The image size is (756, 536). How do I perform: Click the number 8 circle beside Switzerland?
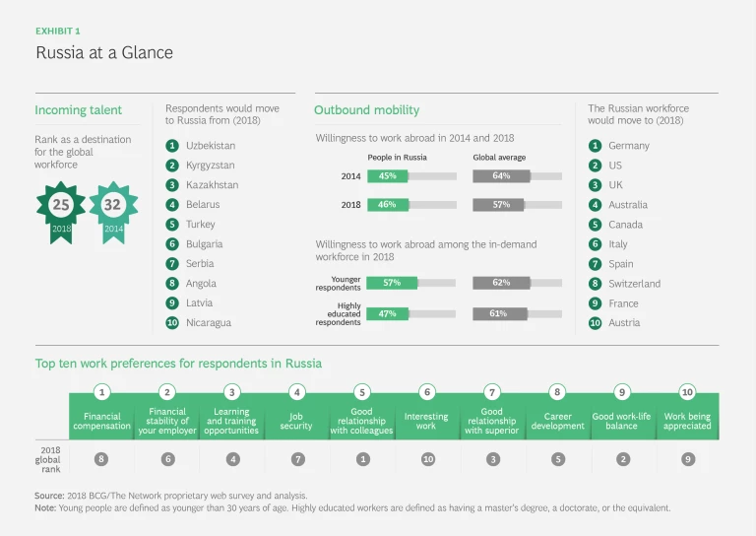coord(595,284)
